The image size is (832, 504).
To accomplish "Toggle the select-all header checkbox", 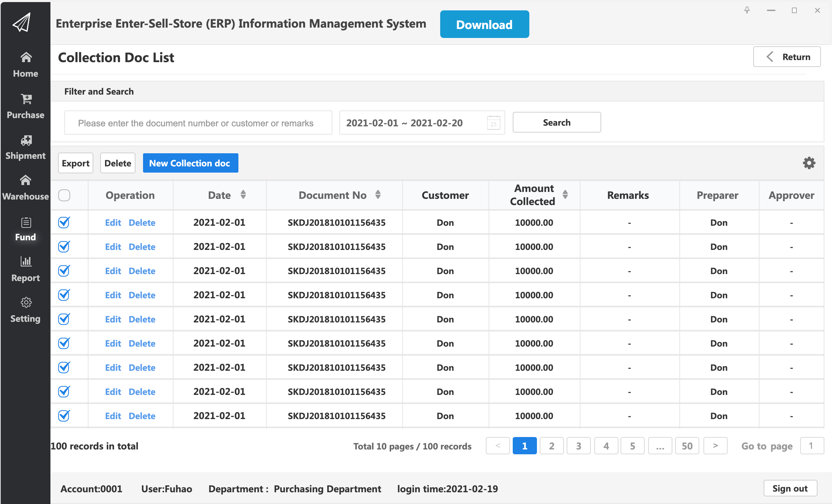I will pyautogui.click(x=64, y=195).
